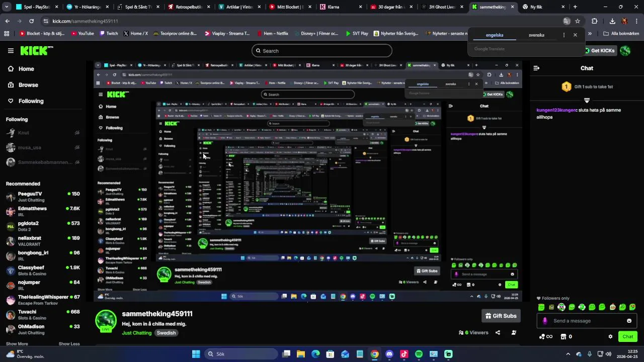This screenshot has width=644, height=362.
Task: Select the svenska translation tab
Action: tap(536, 35)
